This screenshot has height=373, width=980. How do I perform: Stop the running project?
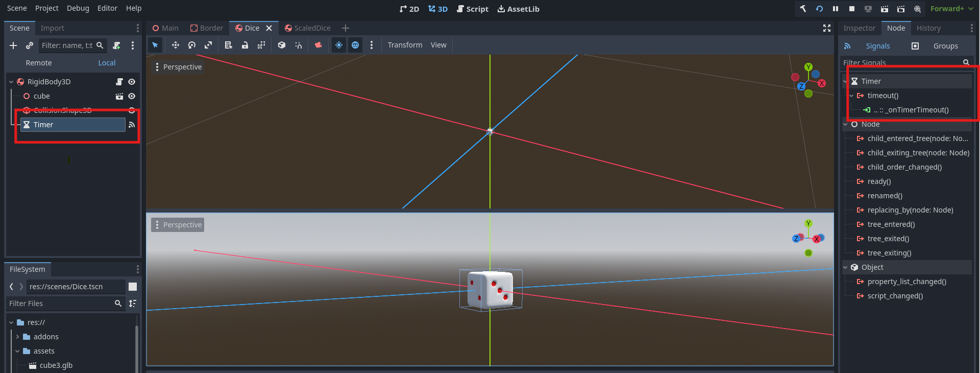[852, 9]
